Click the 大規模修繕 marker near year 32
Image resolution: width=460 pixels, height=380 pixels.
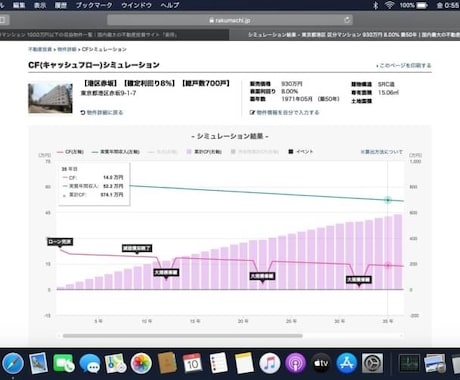(359, 280)
